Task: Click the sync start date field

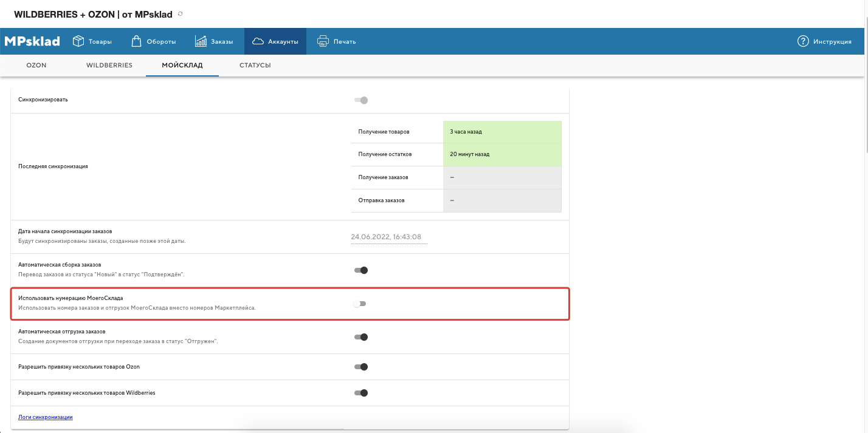Action: [389, 237]
